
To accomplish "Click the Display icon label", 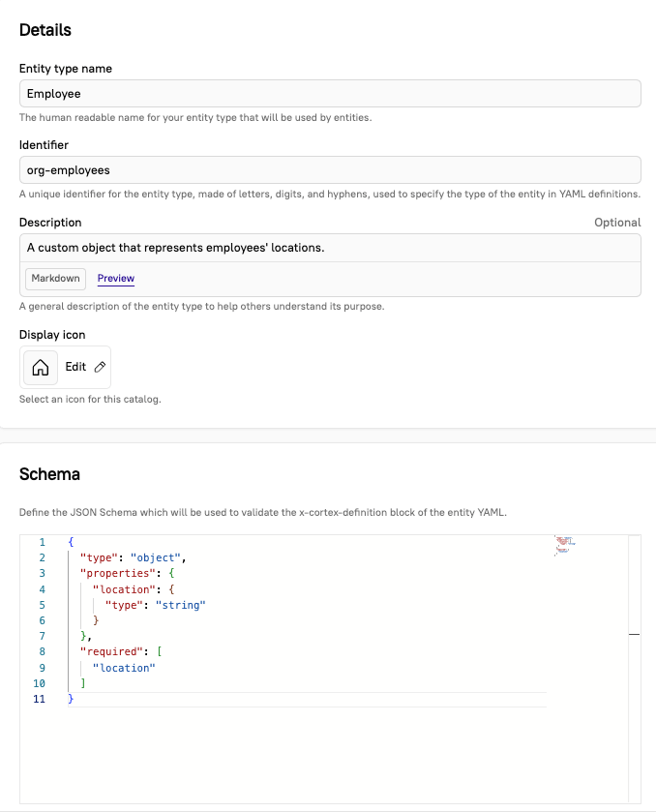I will coord(52,335).
